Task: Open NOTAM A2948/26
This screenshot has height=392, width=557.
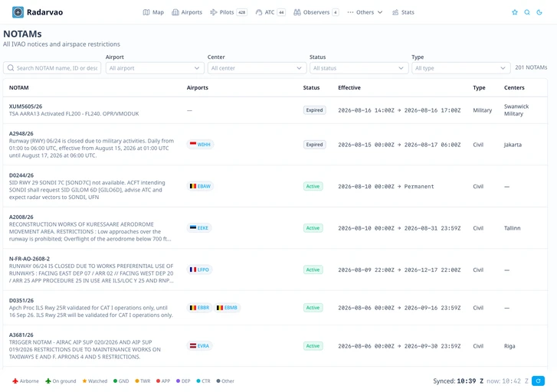Action: (21, 133)
